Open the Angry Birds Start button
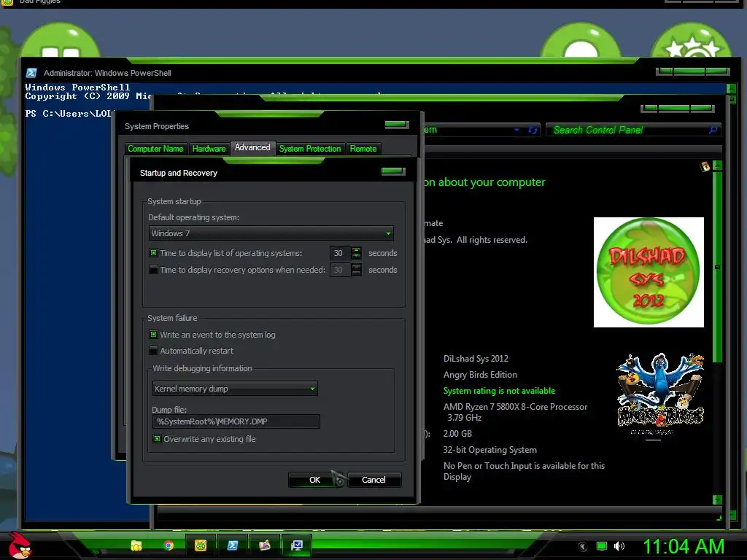The width and height of the screenshot is (747, 560). (20, 545)
